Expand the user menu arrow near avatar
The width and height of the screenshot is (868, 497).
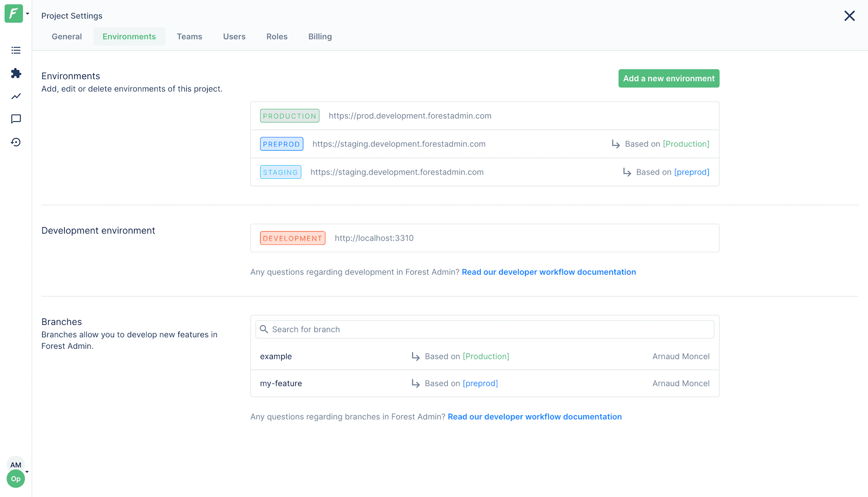[27, 472]
